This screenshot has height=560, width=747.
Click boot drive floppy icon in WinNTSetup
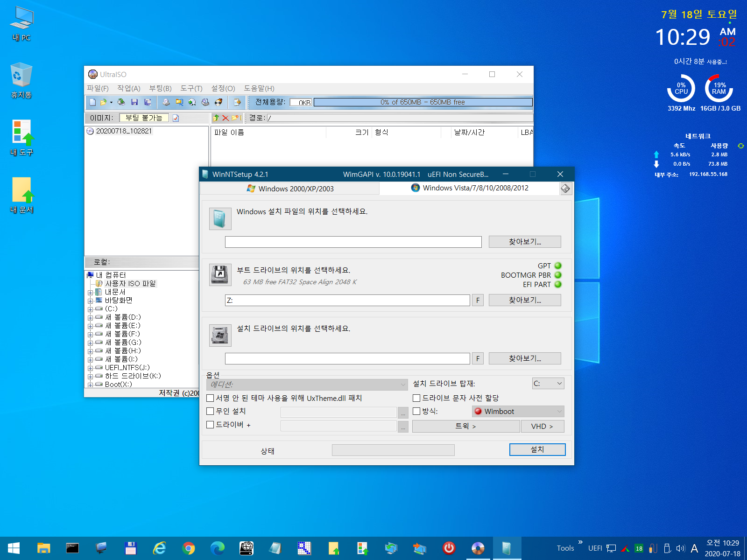click(x=220, y=275)
